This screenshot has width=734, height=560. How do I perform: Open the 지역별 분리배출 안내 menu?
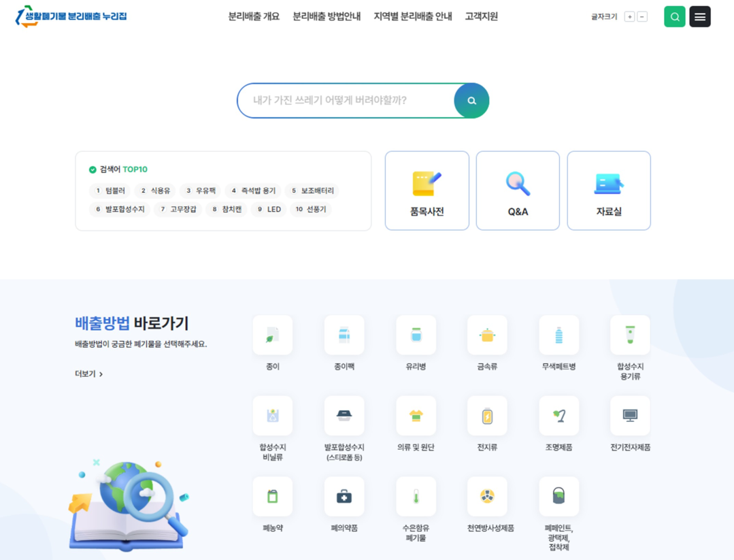pyautogui.click(x=413, y=16)
